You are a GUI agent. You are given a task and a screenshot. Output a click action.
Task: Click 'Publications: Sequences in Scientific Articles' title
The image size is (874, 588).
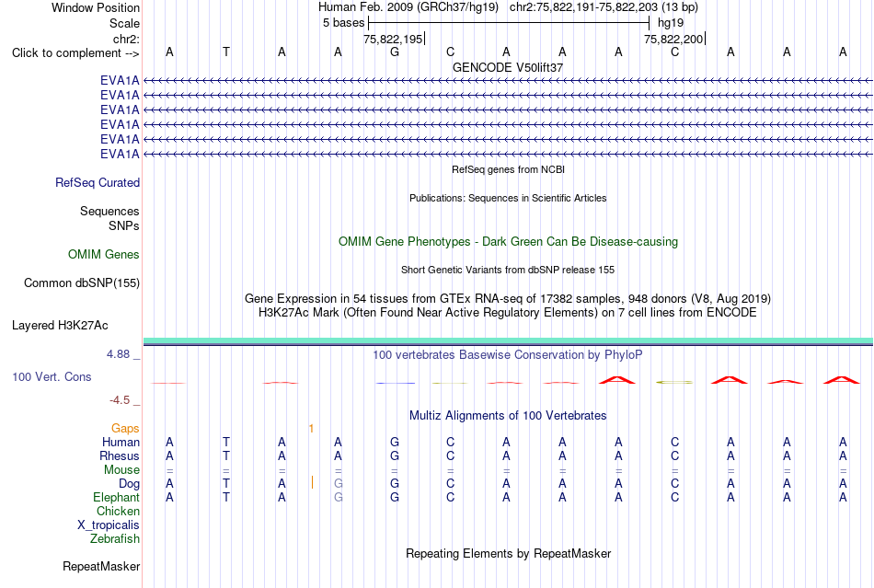click(x=508, y=198)
